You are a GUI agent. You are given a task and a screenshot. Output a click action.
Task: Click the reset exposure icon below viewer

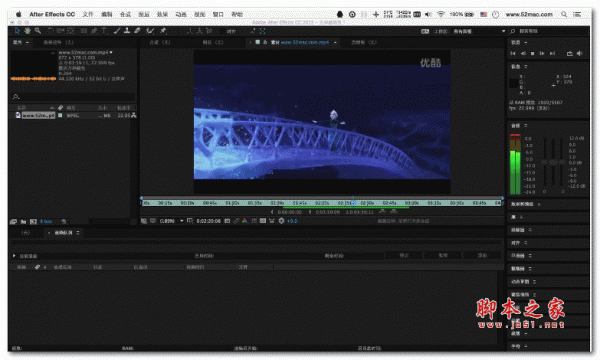coord(281,221)
